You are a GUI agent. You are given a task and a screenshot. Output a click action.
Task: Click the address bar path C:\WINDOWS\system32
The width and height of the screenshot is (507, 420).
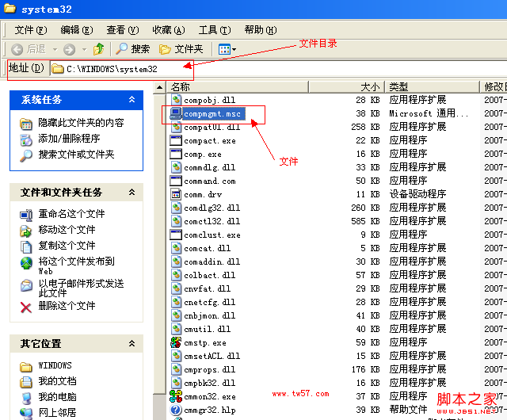click(112, 69)
